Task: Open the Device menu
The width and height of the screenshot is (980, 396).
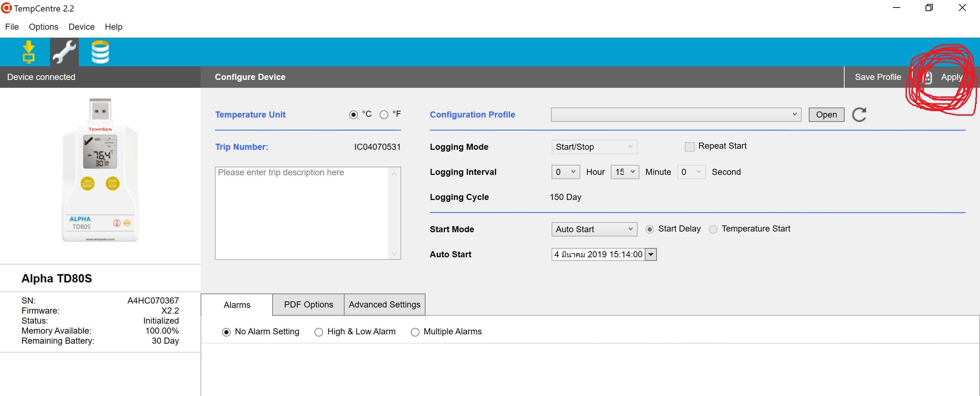Action: 81,27
